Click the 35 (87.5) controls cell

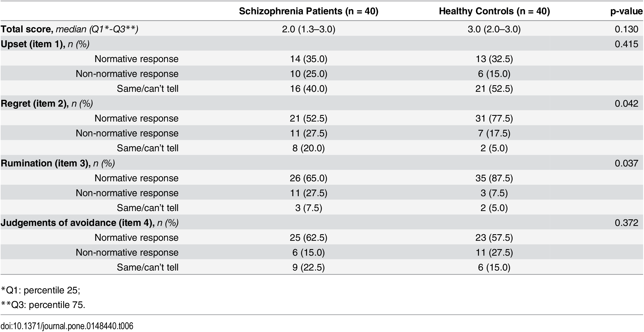pyautogui.click(x=494, y=178)
